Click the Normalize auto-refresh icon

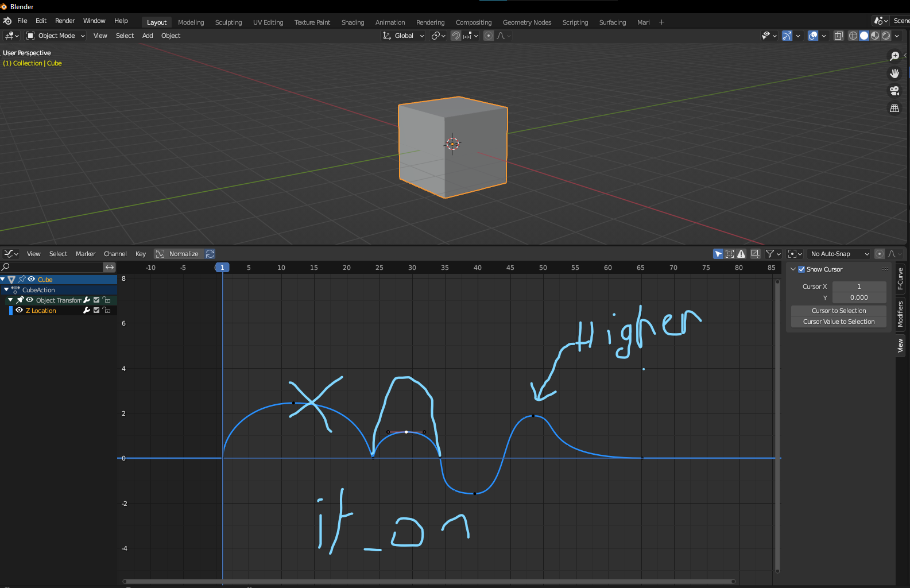point(210,254)
